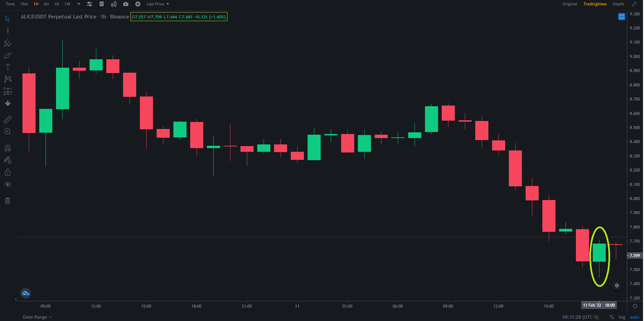
Task: Toggle lock all drawing tools
Action: click(7, 172)
